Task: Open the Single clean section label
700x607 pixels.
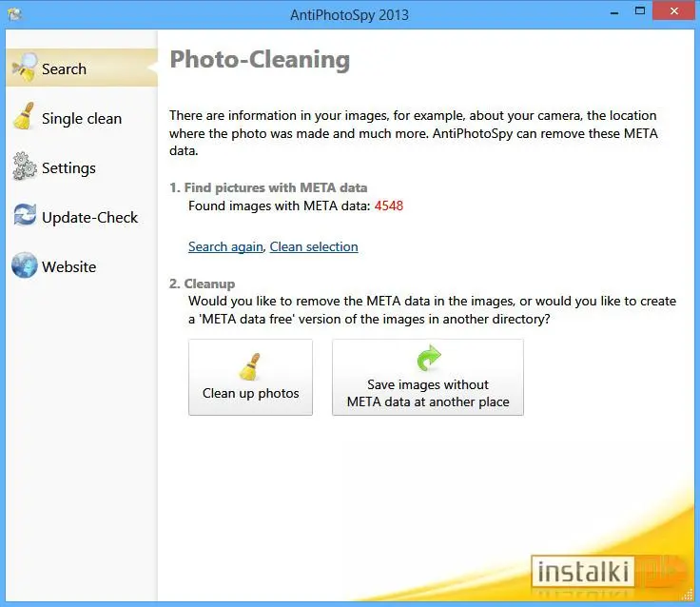Action: point(82,119)
